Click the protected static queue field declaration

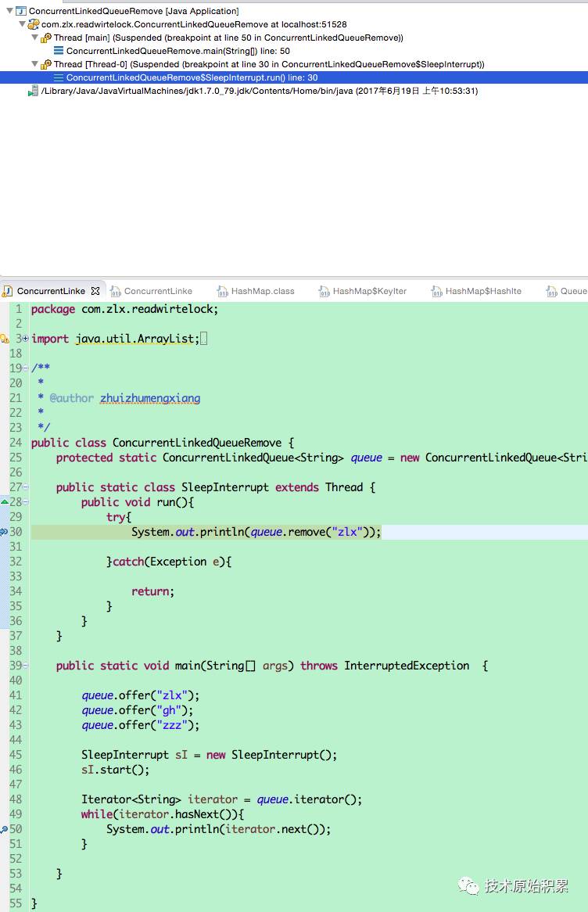pyautogui.click(x=321, y=457)
